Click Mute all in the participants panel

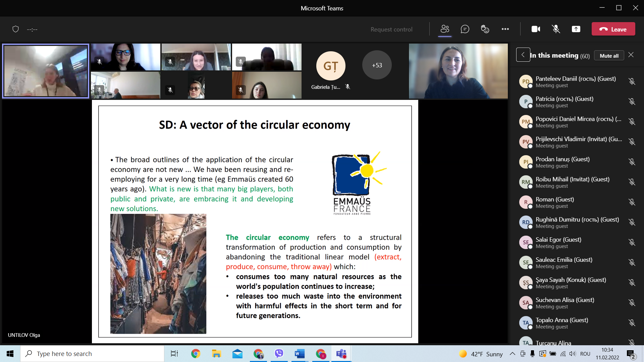[609, 56]
